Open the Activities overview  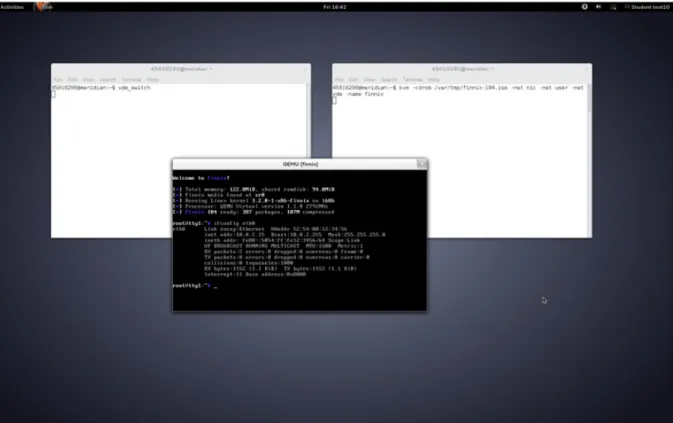[12, 7]
